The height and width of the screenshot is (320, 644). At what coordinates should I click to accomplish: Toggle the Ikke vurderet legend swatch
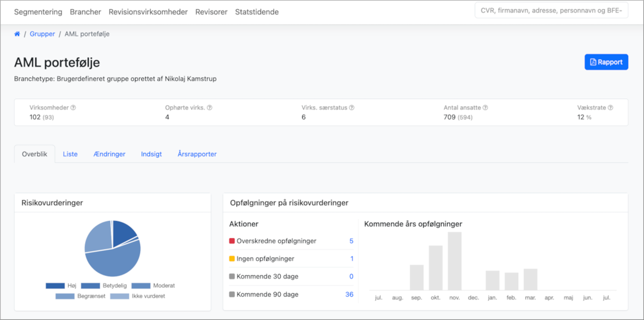tap(119, 296)
